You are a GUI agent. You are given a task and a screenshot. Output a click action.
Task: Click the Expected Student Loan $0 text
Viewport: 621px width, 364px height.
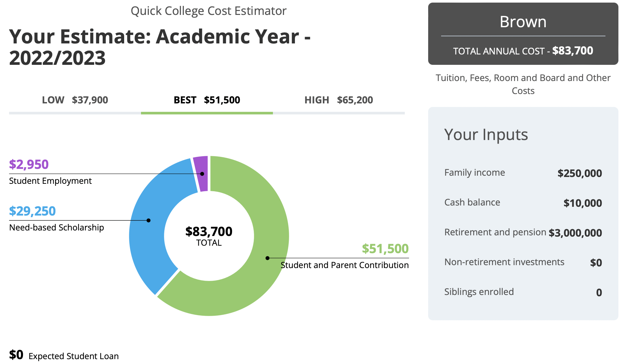pyautogui.click(x=64, y=356)
